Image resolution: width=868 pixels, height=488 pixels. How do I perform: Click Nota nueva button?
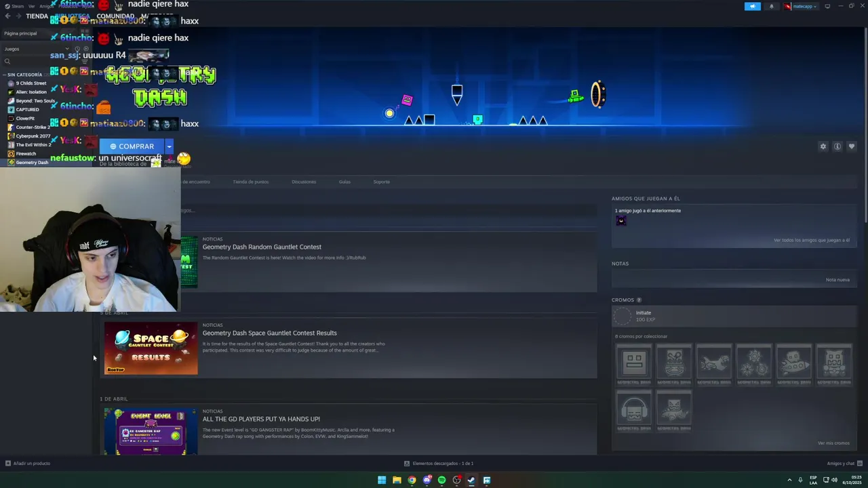point(837,280)
